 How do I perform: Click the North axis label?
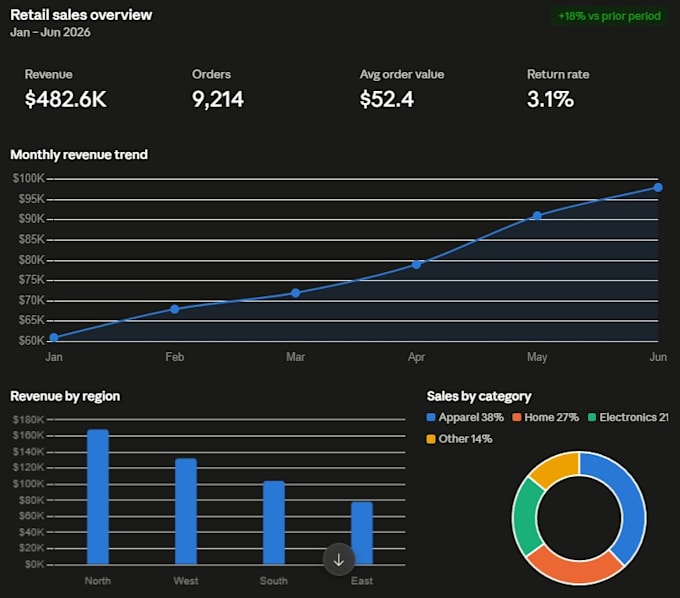[98, 581]
